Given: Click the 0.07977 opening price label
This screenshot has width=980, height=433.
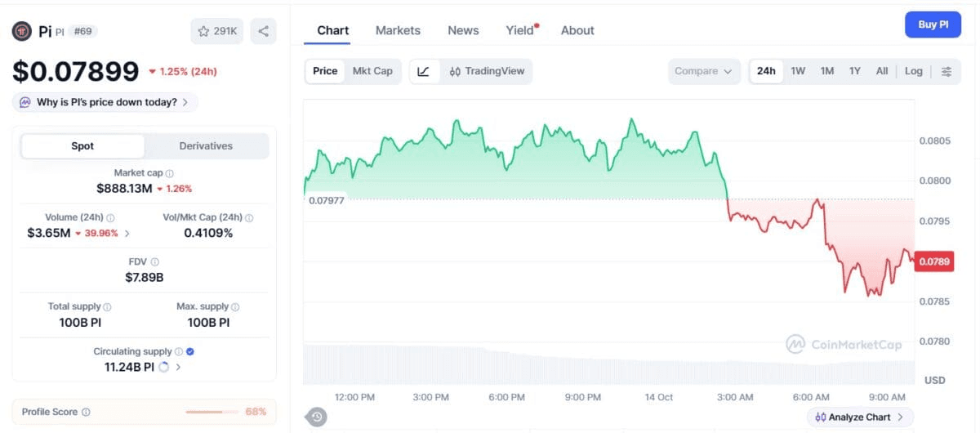Looking at the screenshot, I should (326, 200).
